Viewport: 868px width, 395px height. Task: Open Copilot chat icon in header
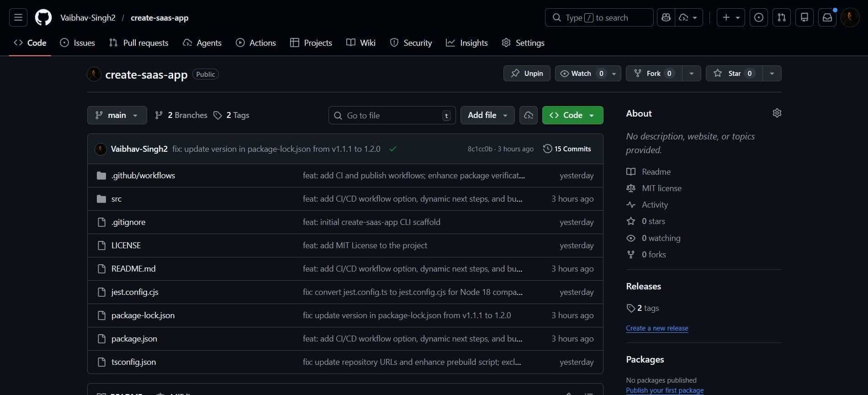coord(666,17)
